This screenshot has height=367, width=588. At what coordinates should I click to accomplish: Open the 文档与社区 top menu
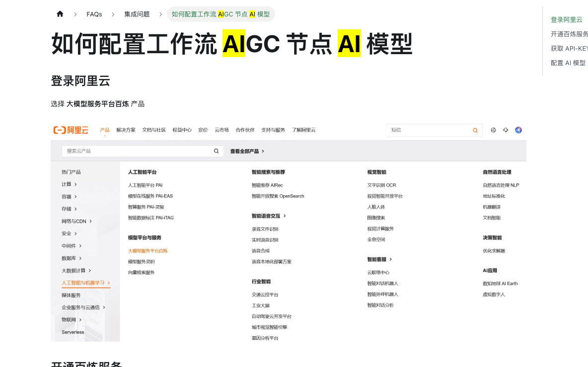(154, 130)
